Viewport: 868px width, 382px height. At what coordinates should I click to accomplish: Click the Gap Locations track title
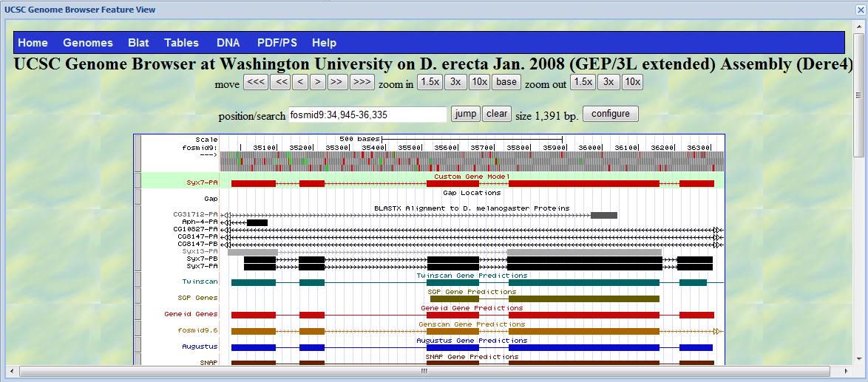(x=472, y=193)
